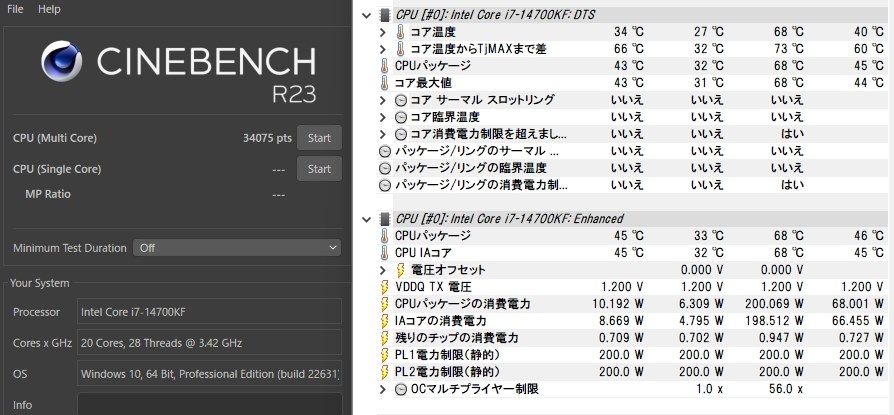The height and width of the screenshot is (415, 894).
Task: Start the CPU (Multi Core) benchmark
Action: (319, 138)
